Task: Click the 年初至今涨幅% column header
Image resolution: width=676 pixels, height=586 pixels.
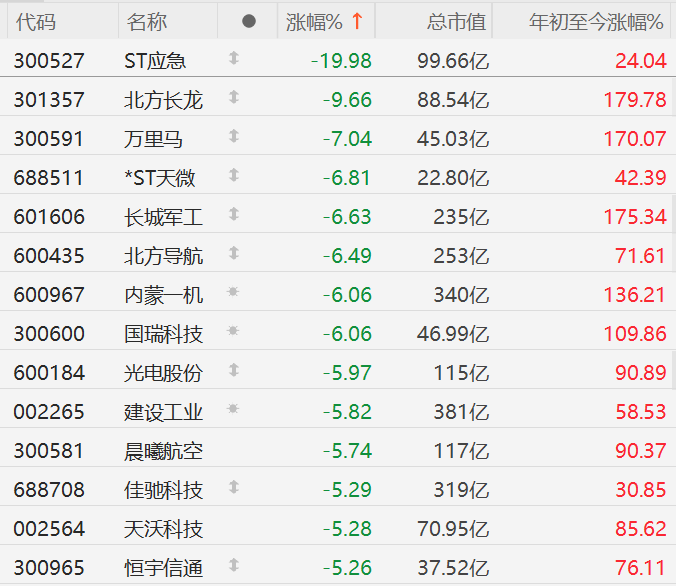Action: point(596,22)
